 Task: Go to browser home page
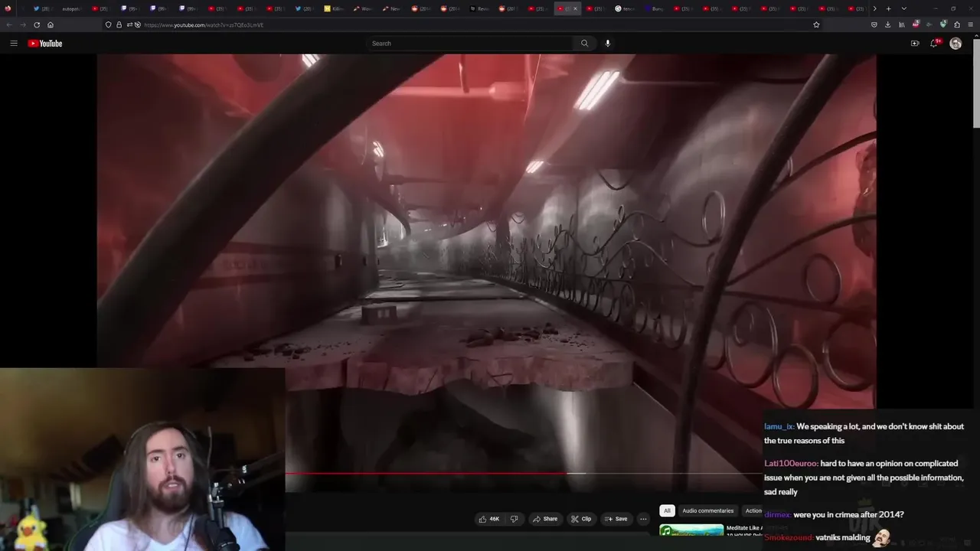pyautogui.click(x=51, y=24)
